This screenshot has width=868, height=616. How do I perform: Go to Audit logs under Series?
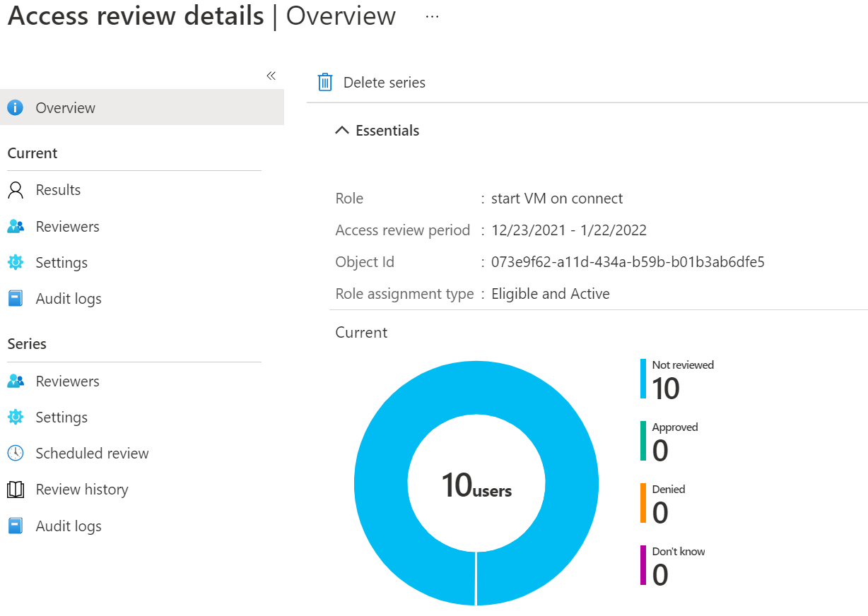[x=69, y=526]
